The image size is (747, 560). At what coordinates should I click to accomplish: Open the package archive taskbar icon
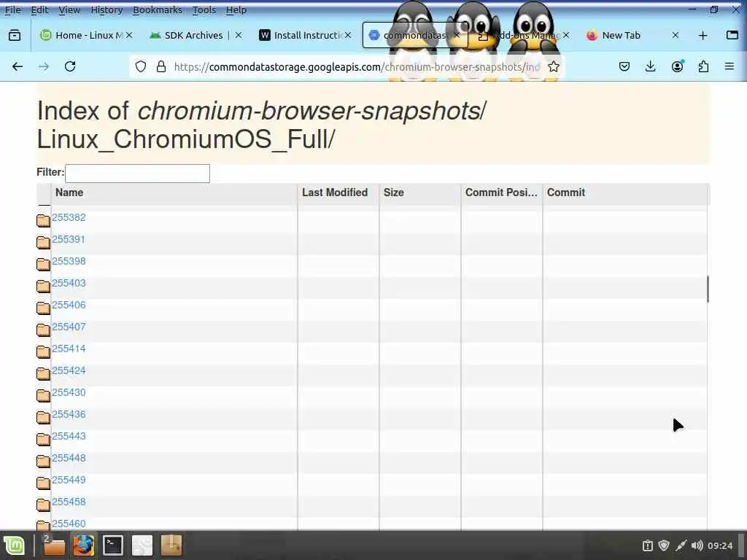(171, 545)
